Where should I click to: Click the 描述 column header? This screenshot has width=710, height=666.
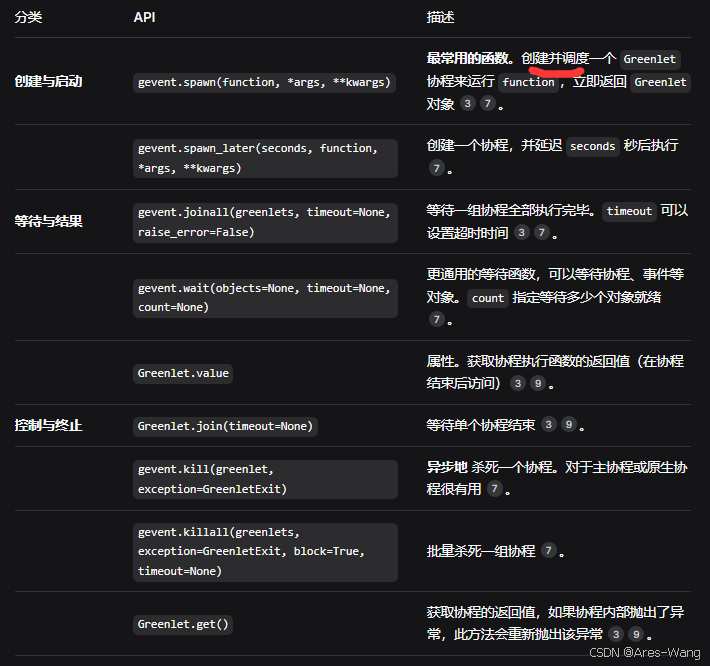point(440,17)
